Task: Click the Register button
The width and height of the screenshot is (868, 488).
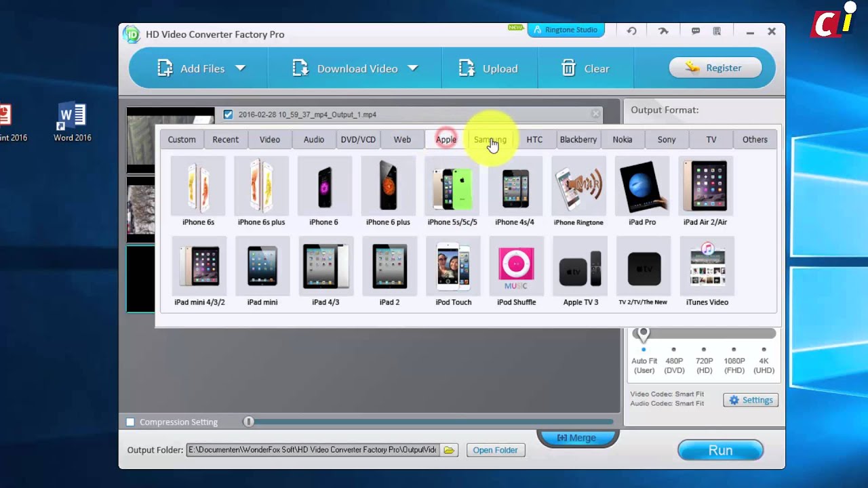Action: tap(715, 68)
